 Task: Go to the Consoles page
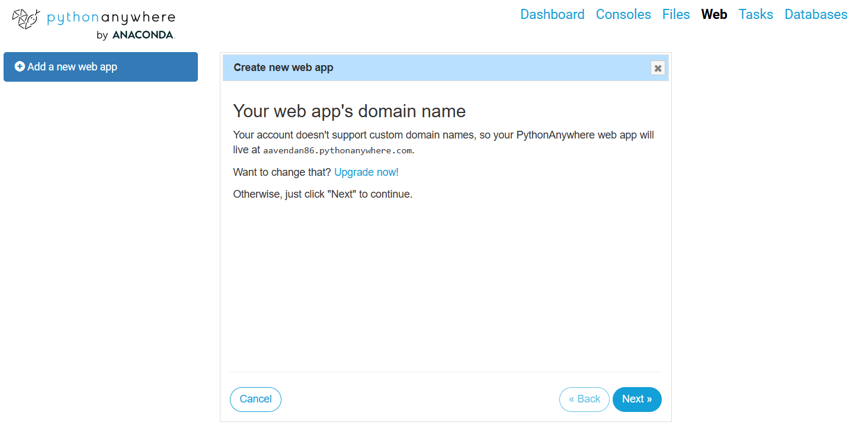623,14
